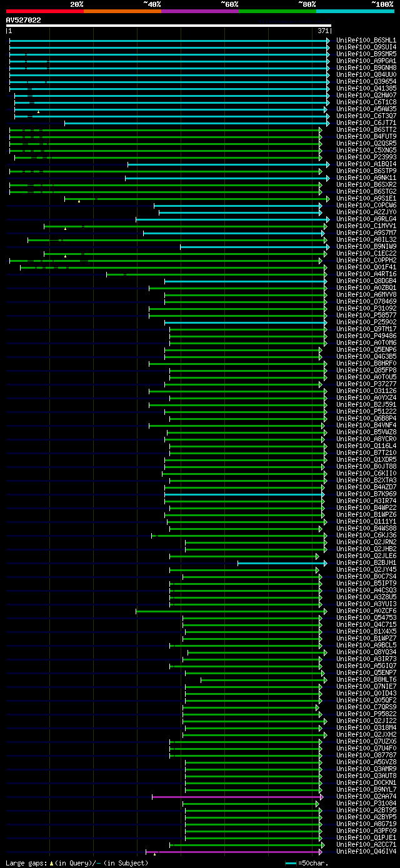Viewport: 400px width, 868px height.
Task: Click the UniRef100_Q116L4 label
Action: pyautogui.click(x=366, y=446)
